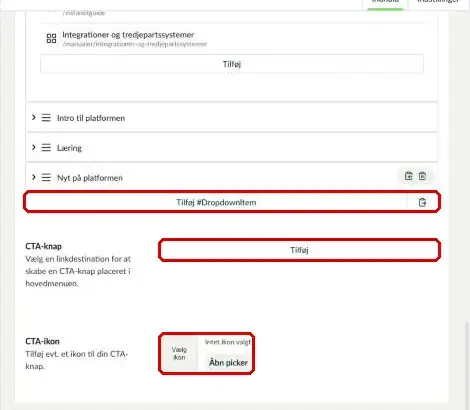Copy the Nyt på platformen block
The width and height of the screenshot is (470, 410).
[x=408, y=176]
